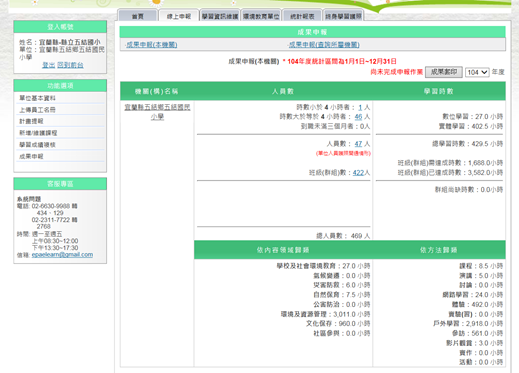Open the 終身學習護照 tab
Image resolution: width=519 pixels, height=373 pixels.
point(343,16)
